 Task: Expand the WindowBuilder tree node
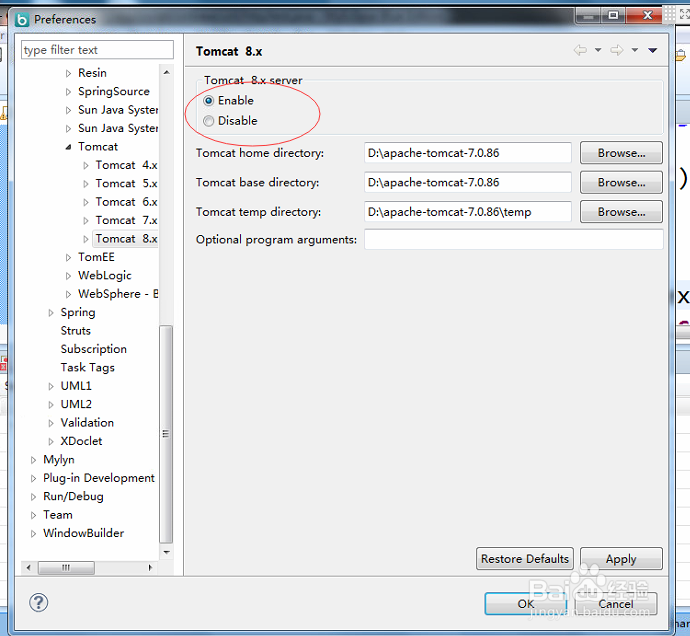click(x=33, y=534)
